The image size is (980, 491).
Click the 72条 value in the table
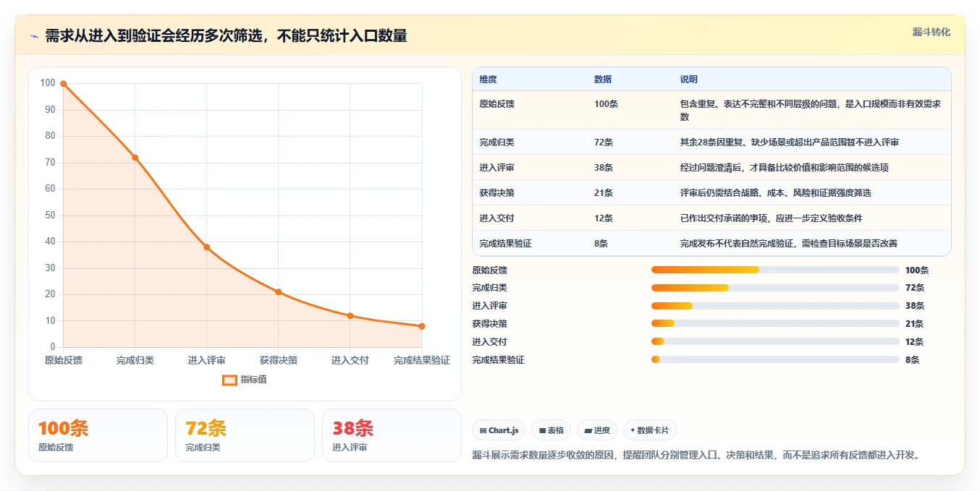coord(604,142)
